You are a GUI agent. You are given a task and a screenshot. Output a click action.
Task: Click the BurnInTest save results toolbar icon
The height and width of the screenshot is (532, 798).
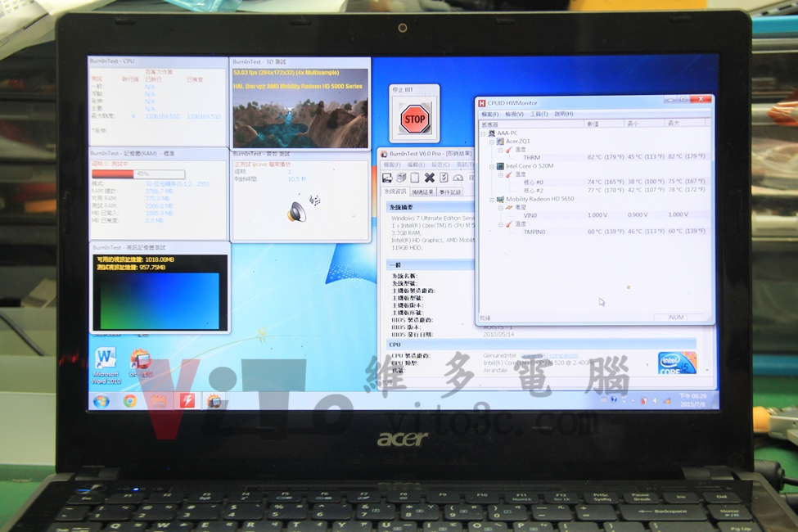pos(387,177)
